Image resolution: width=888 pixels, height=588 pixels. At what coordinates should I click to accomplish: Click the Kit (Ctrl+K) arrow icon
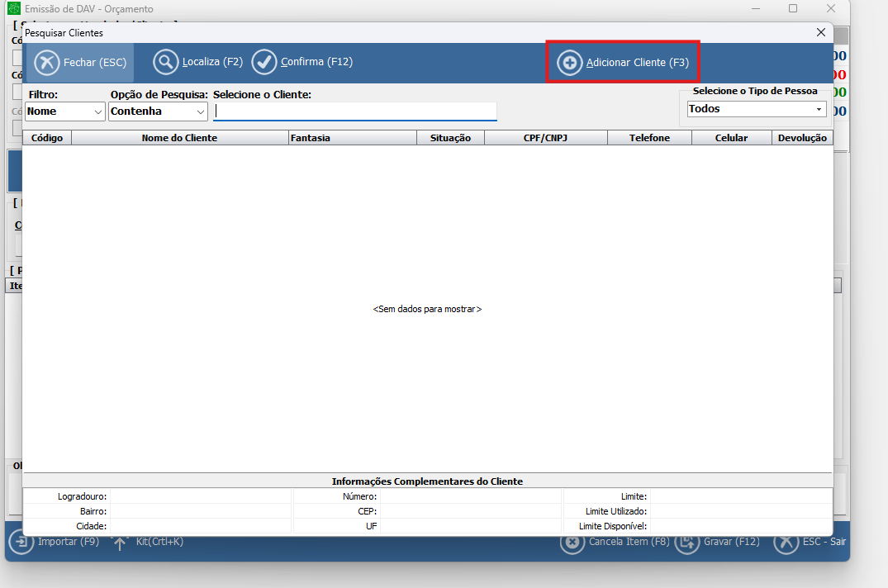[120, 543]
